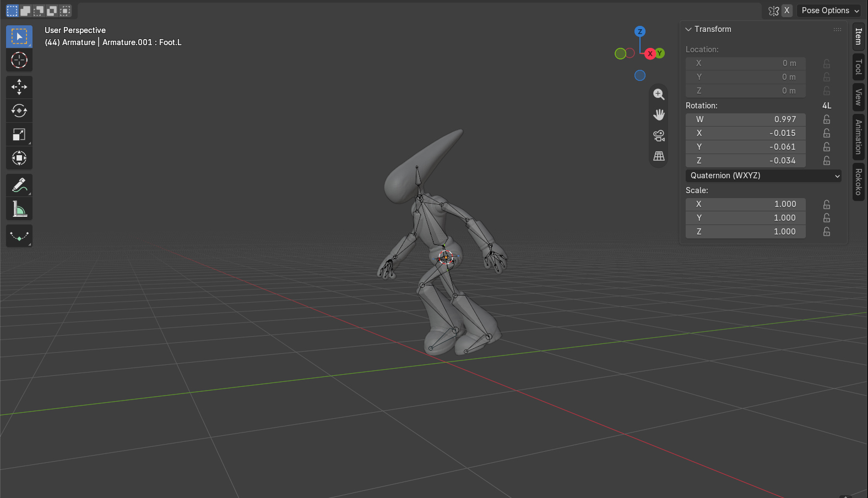The width and height of the screenshot is (868, 498).
Task: Click the zoom magnifier icon
Action: pos(659,94)
